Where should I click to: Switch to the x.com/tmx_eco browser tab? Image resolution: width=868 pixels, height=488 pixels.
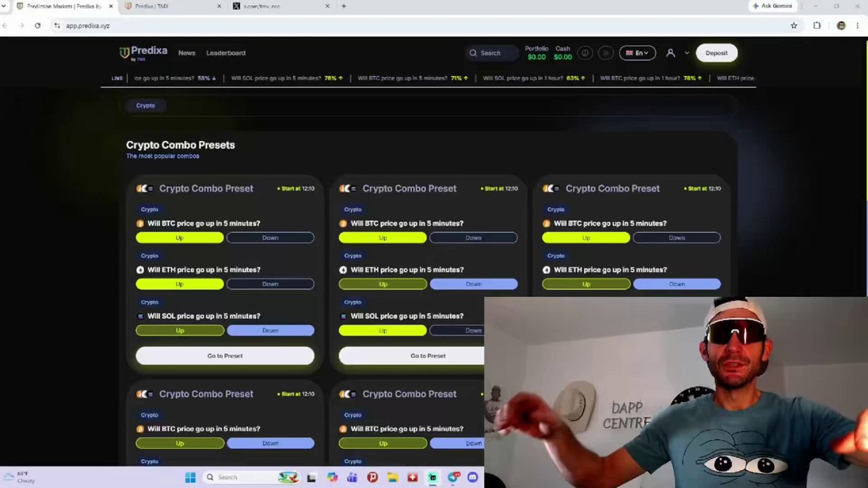tap(281, 7)
